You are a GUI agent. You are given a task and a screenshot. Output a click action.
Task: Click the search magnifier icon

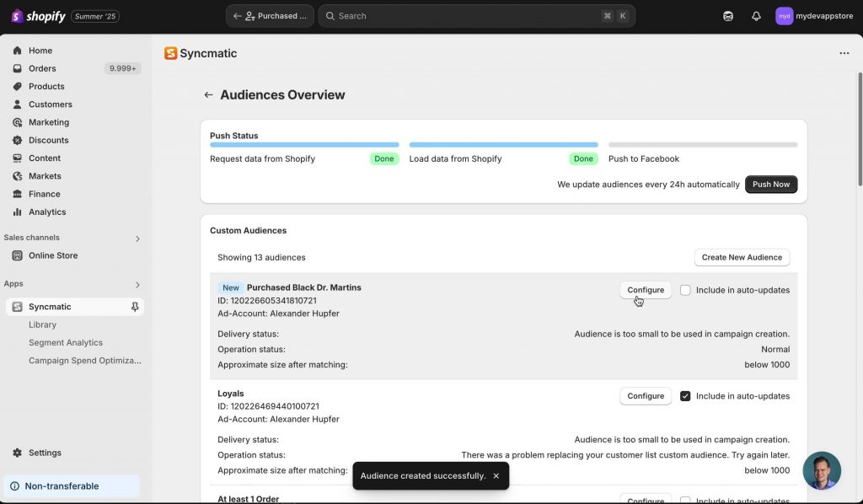pyautogui.click(x=330, y=16)
